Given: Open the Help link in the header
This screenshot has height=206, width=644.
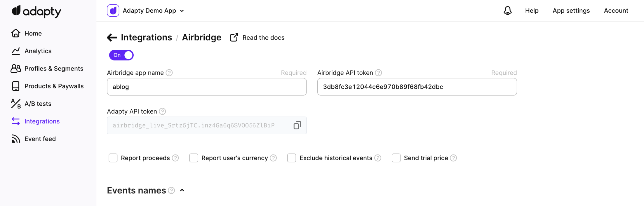Looking at the screenshot, I should coord(532,11).
